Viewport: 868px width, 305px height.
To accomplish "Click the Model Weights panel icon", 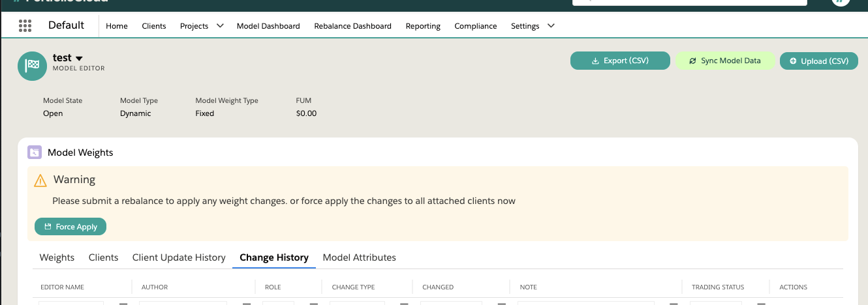I will (35, 152).
